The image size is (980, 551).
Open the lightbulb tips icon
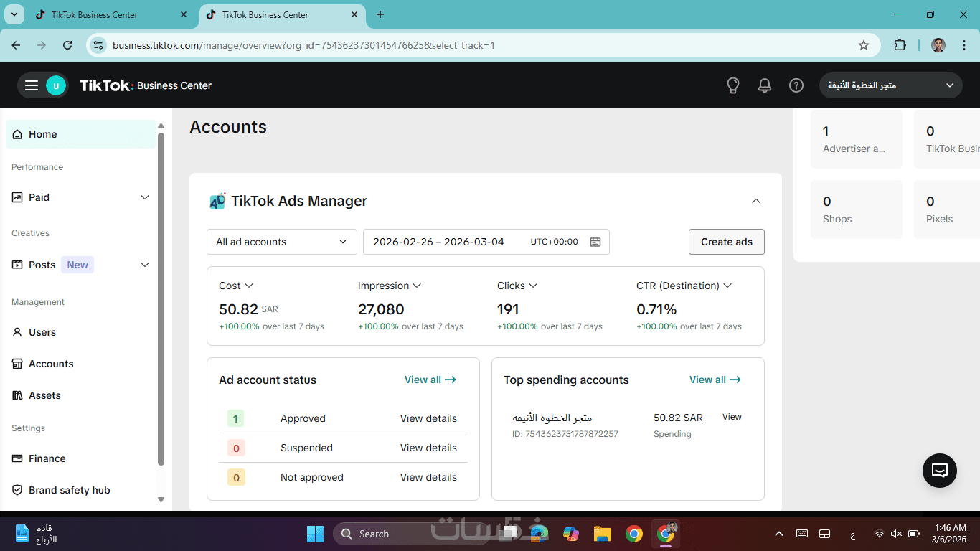point(733,85)
